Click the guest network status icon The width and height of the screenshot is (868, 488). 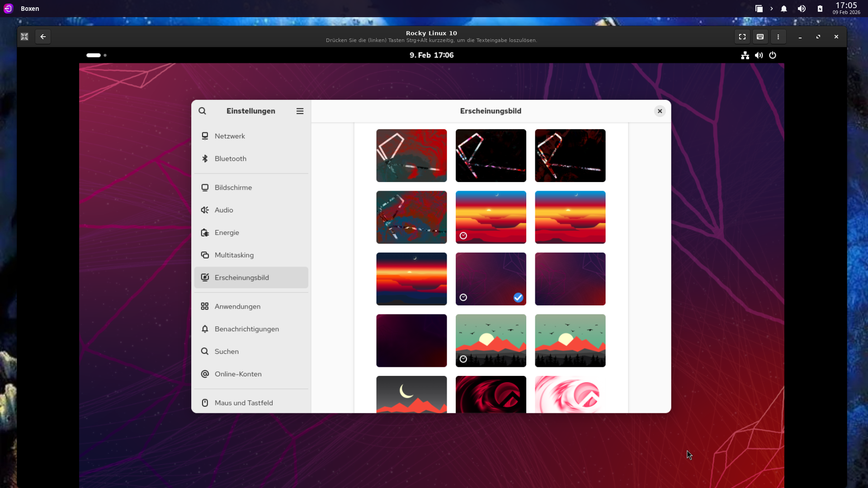tap(745, 55)
